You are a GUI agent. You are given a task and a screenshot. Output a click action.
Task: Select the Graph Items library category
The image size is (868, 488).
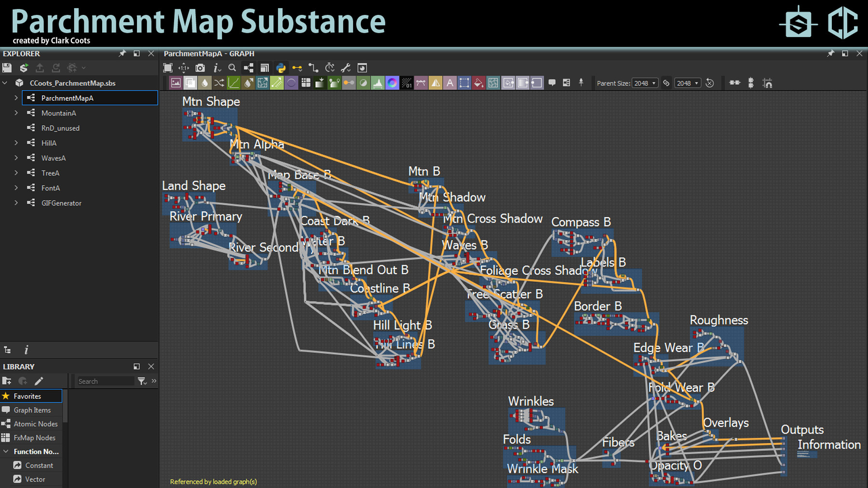pyautogui.click(x=31, y=410)
